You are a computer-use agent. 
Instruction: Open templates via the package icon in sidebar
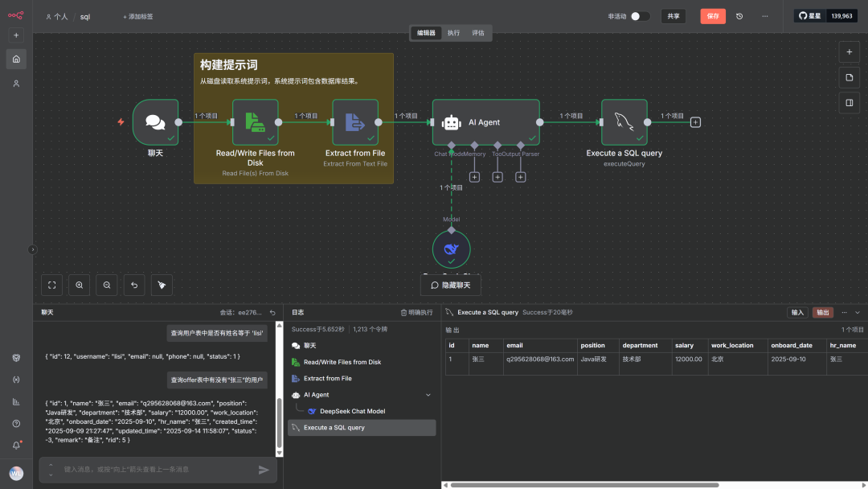[16, 357]
